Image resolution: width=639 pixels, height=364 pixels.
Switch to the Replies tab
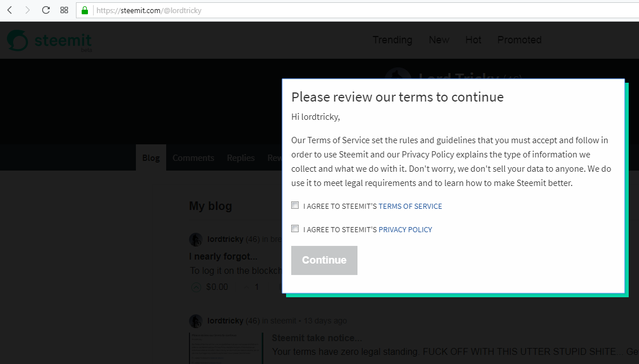pos(241,158)
